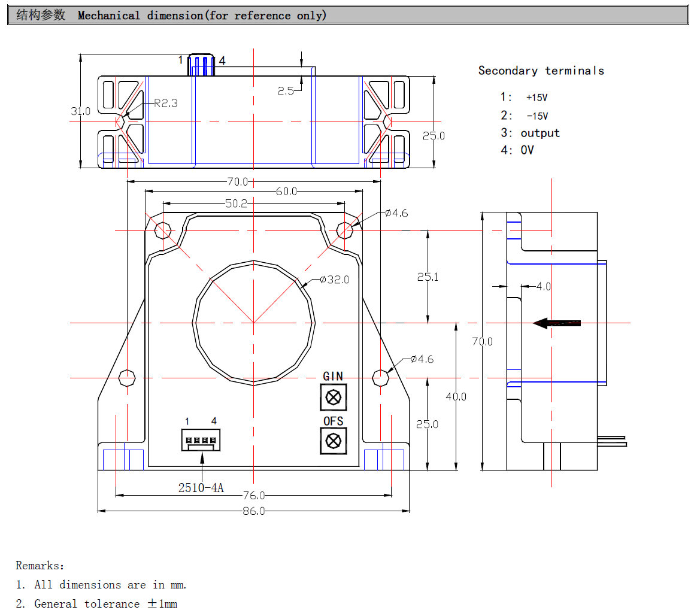Click the OFS adjustment potentiometer symbol
This screenshot has height=616, width=694.
pos(334,441)
